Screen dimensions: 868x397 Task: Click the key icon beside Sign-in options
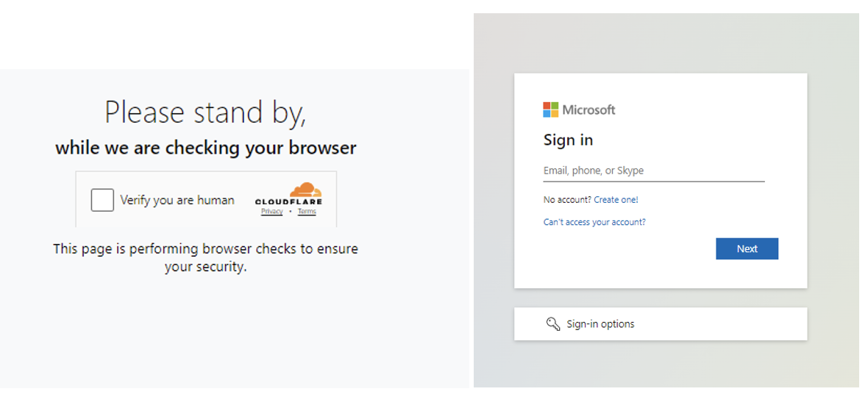553,324
